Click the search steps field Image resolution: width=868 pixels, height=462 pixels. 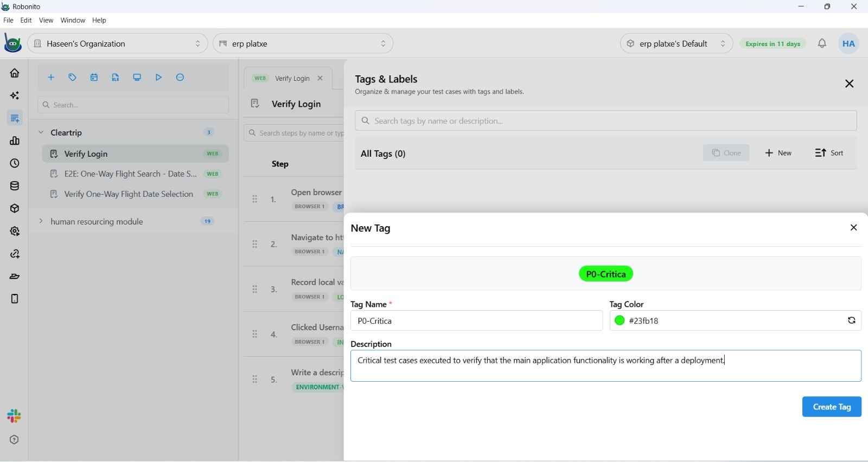294,133
